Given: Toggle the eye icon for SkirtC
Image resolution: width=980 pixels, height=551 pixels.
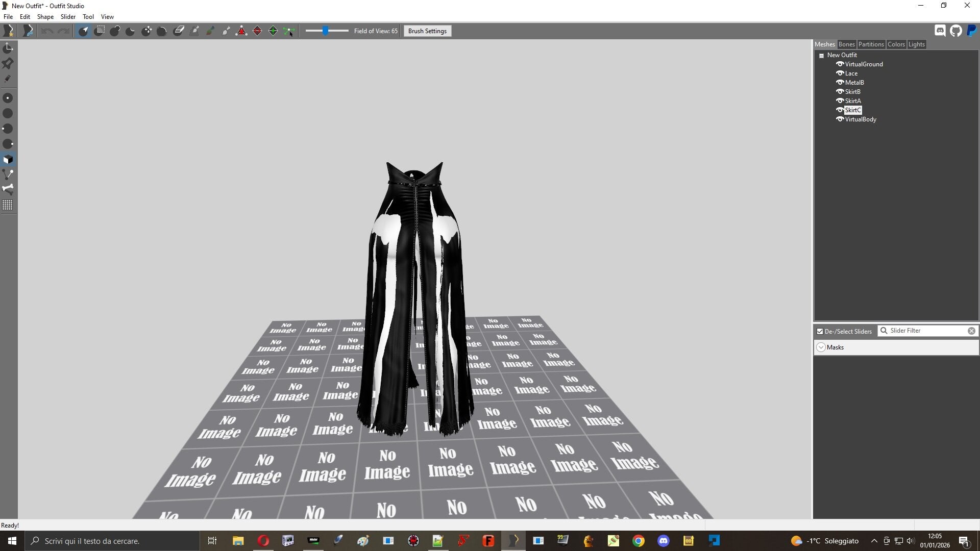Looking at the screenshot, I should pyautogui.click(x=840, y=110).
